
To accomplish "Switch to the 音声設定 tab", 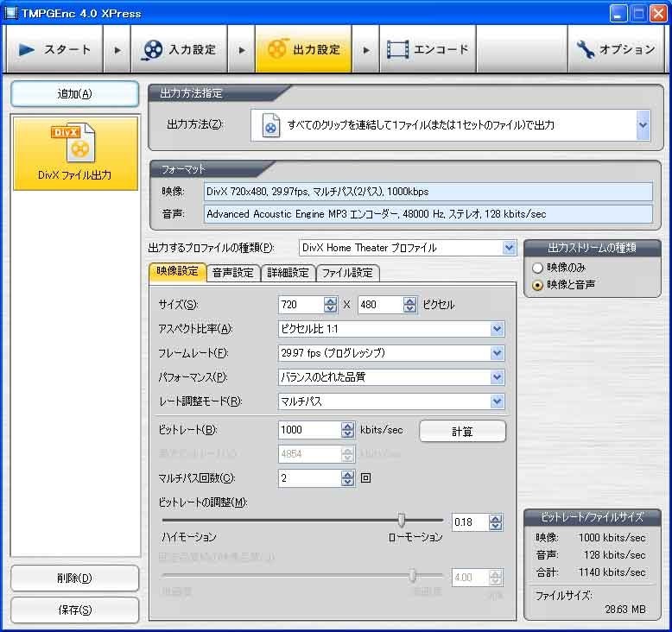I will tap(233, 273).
